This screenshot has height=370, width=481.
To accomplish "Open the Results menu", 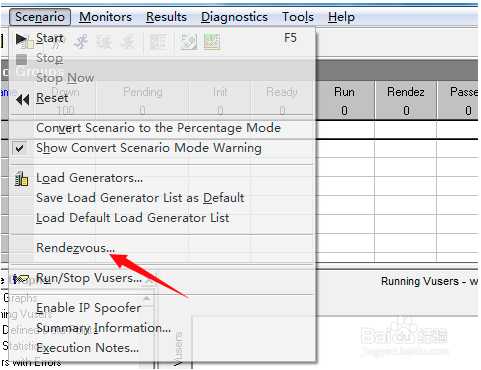I will click(x=166, y=17).
